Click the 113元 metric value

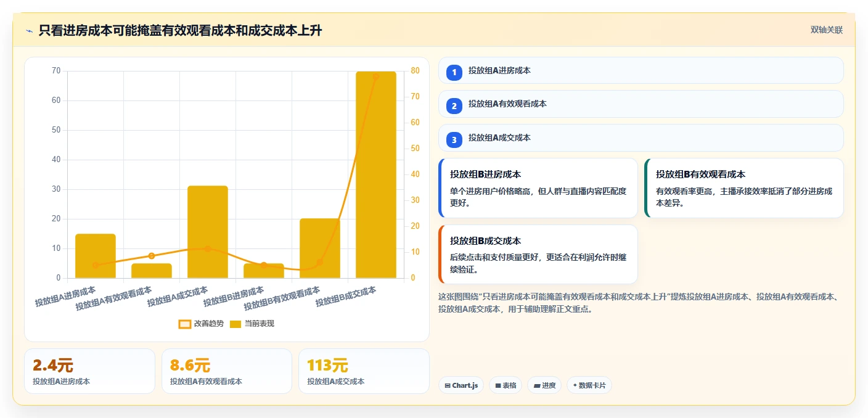[x=327, y=366]
